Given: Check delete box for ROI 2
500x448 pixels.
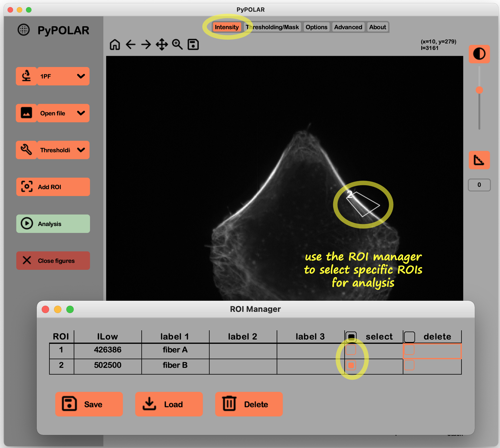Looking at the screenshot, I should [x=409, y=365].
